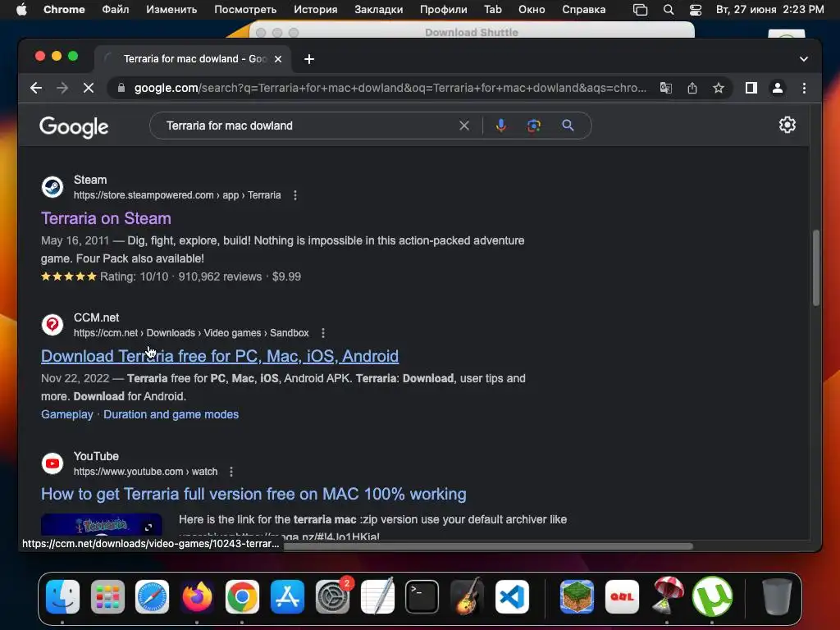Screen dimensions: 840x630
Task: Open App Store from the Dock
Action: [x=287, y=596]
